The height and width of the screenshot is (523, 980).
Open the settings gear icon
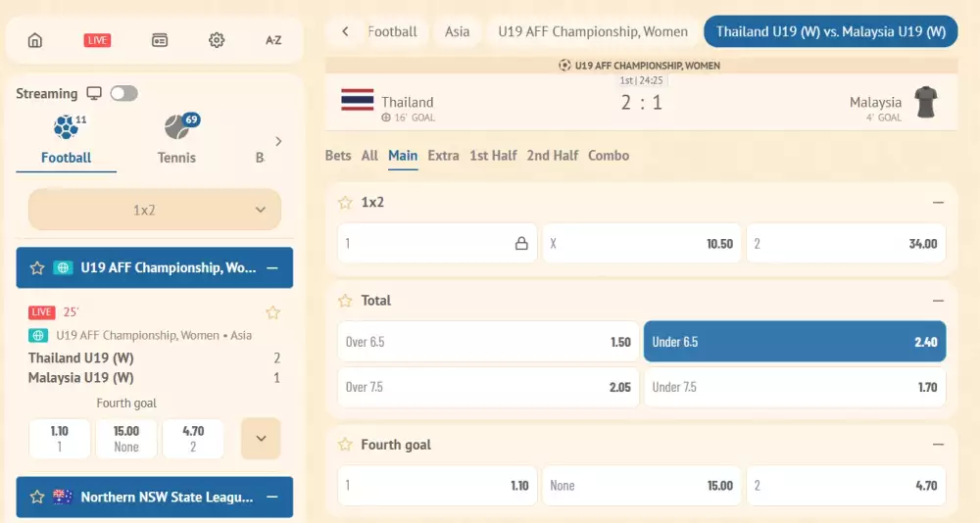pos(217,40)
